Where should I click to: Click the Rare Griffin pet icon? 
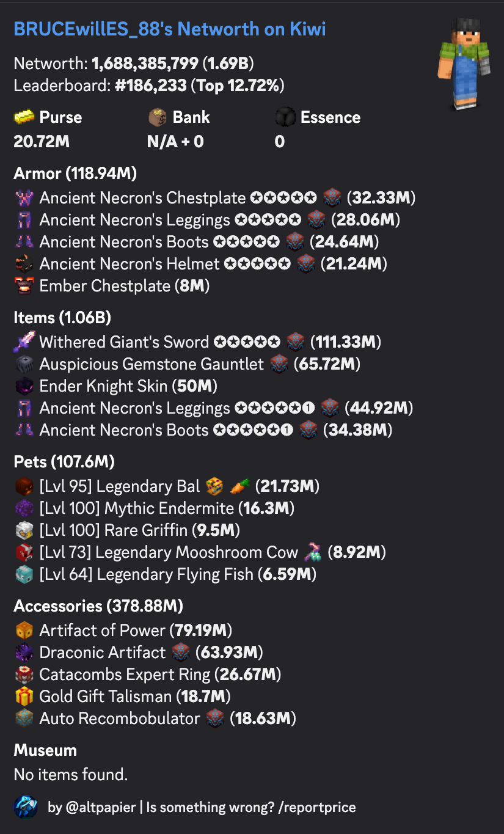[24, 530]
